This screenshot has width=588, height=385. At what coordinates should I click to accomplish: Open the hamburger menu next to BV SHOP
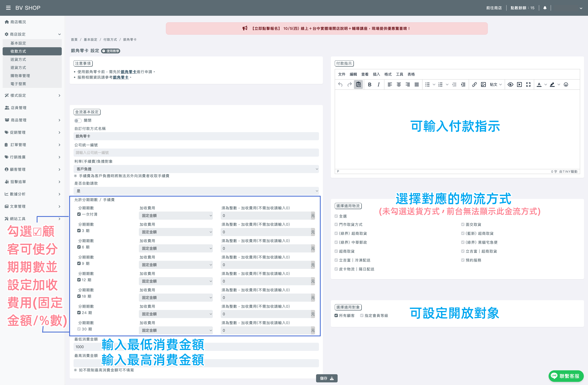8,8
